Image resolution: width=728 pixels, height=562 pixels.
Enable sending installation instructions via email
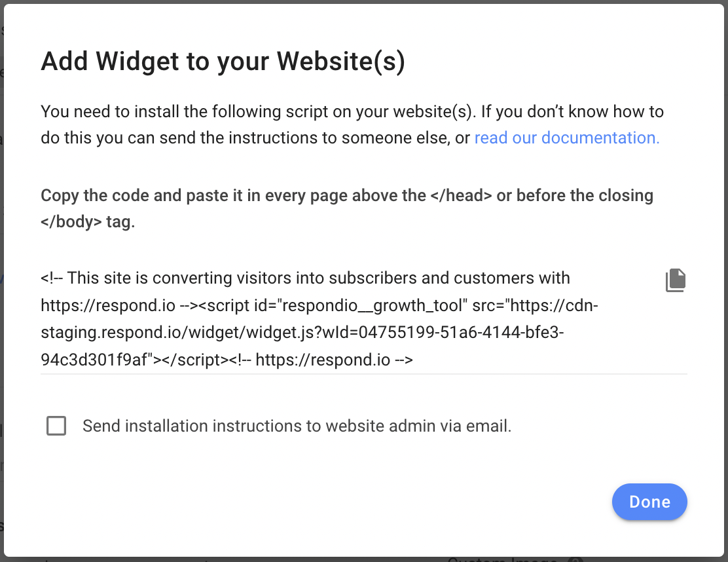[x=56, y=426]
